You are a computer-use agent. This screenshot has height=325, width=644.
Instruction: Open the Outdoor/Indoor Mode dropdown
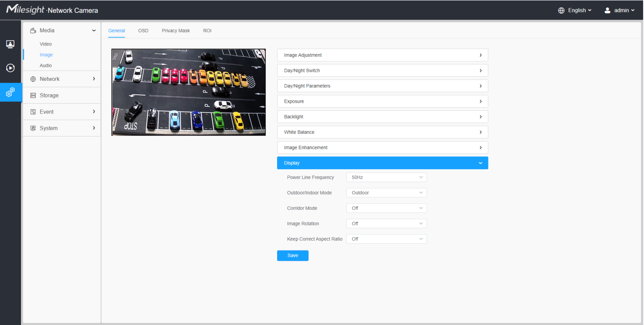[386, 193]
